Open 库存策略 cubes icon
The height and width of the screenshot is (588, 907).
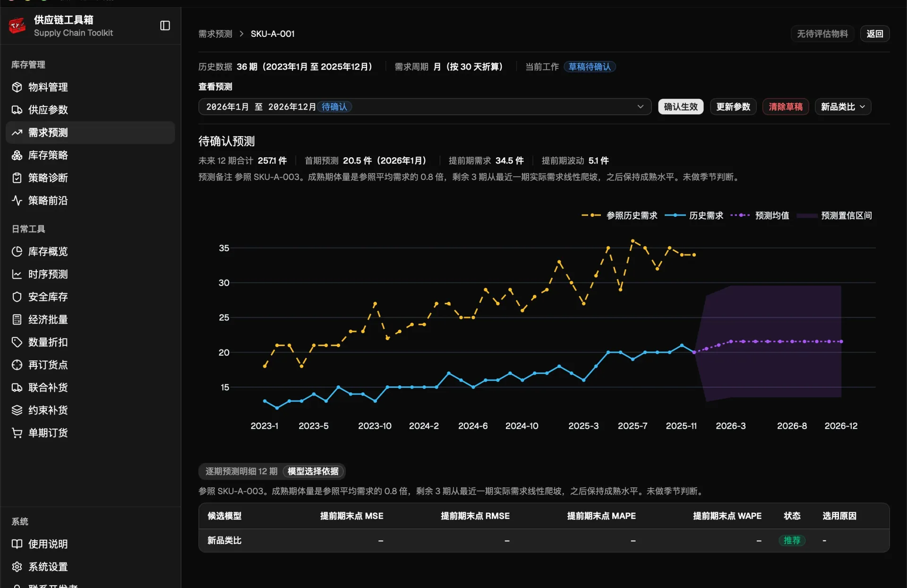click(17, 155)
